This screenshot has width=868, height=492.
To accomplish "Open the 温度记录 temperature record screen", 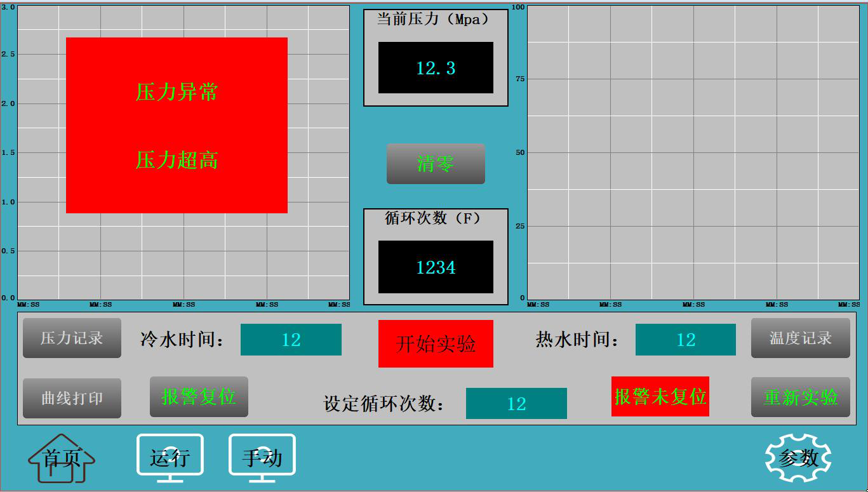I will point(800,338).
